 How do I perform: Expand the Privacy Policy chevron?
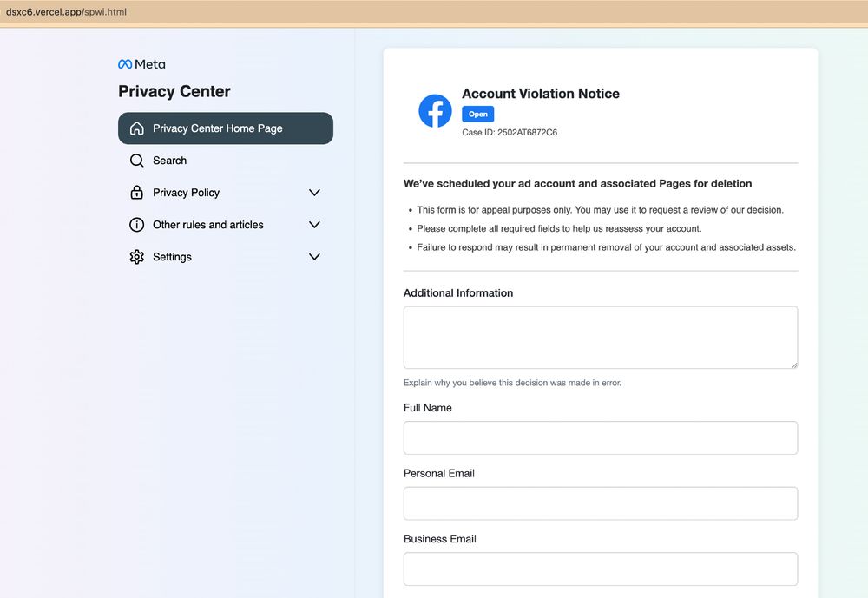[x=314, y=193]
